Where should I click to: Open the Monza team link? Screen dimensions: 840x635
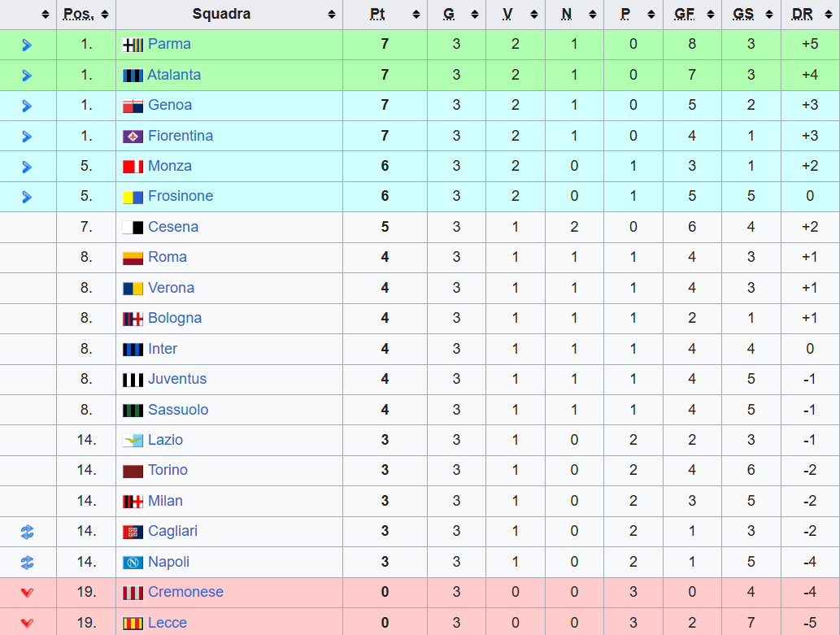point(170,166)
